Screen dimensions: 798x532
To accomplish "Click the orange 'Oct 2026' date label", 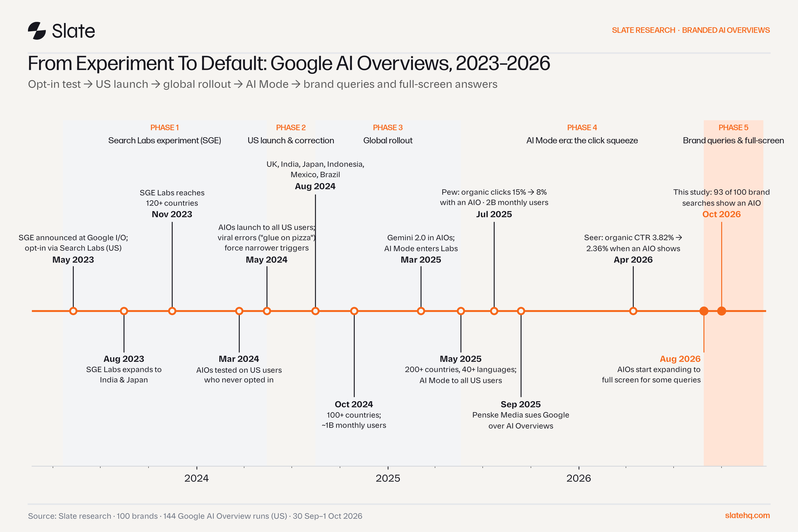I will pyautogui.click(x=722, y=214).
